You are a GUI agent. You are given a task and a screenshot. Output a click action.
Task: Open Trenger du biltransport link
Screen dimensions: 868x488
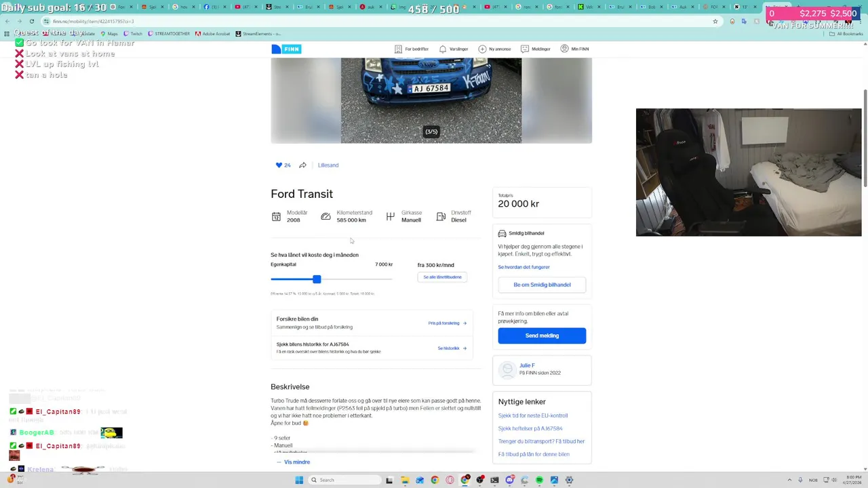541,441
